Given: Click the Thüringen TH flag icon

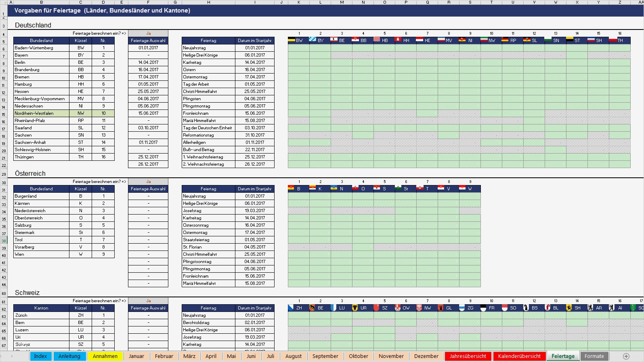Looking at the screenshot, I should (x=612, y=39).
